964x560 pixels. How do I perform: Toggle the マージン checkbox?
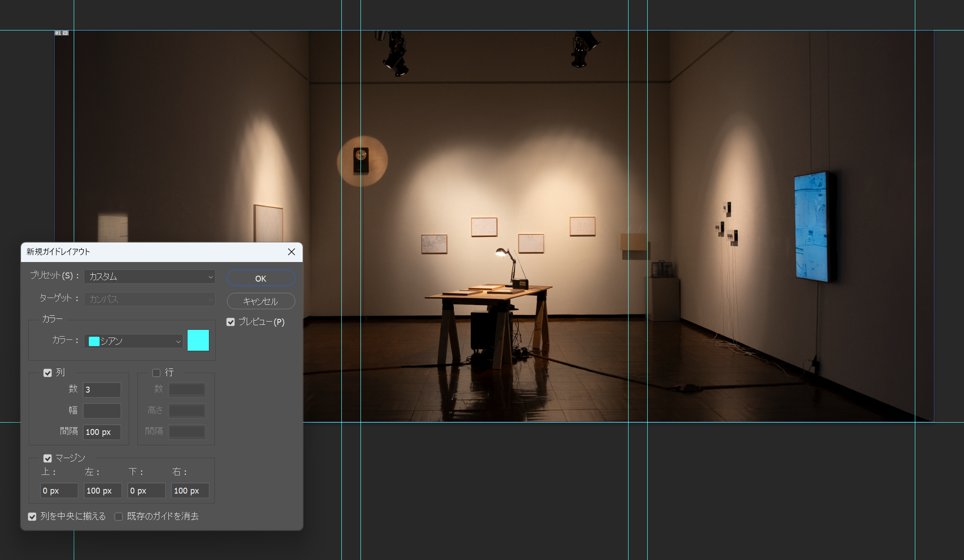coord(48,458)
